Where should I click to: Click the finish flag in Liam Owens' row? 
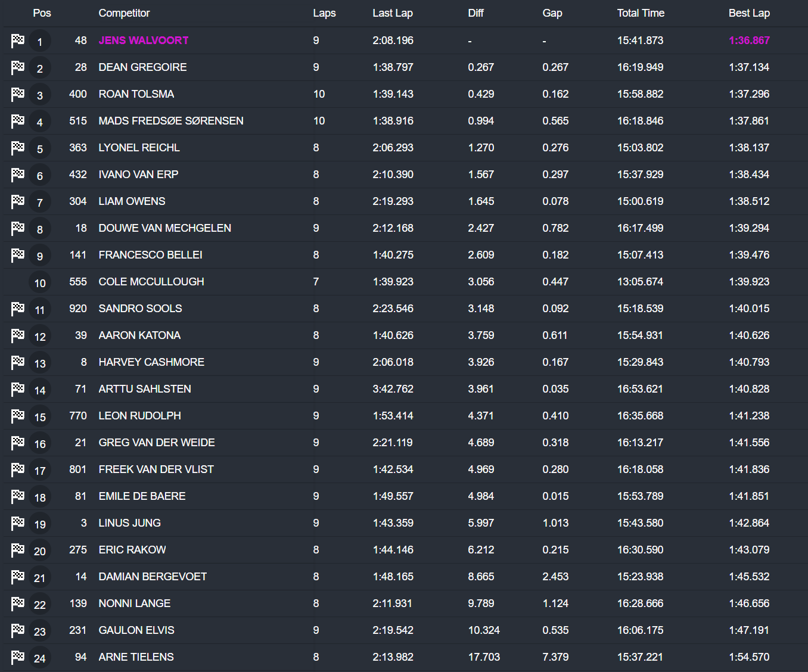pyautogui.click(x=18, y=201)
